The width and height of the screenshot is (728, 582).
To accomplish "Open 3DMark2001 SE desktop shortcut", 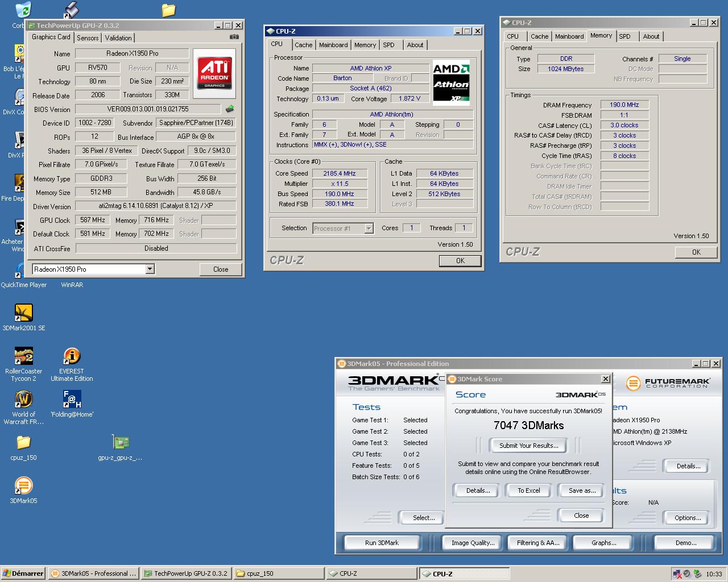I will [x=23, y=313].
